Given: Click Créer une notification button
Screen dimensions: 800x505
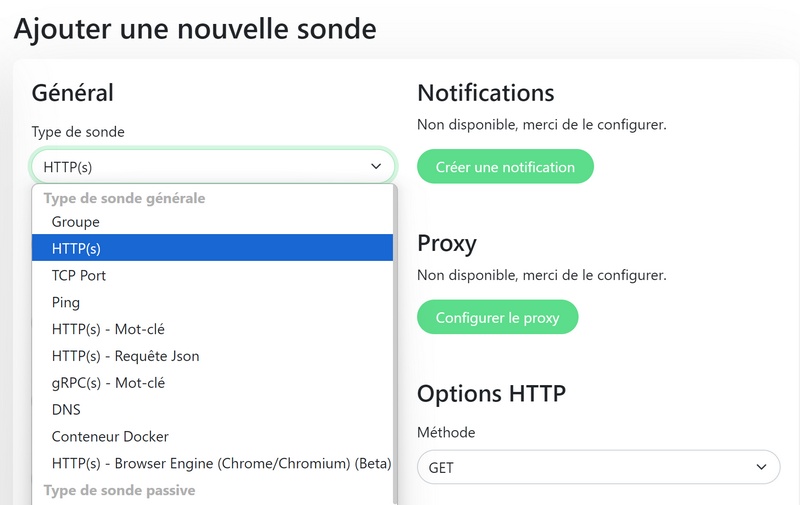Looking at the screenshot, I should tap(505, 167).
